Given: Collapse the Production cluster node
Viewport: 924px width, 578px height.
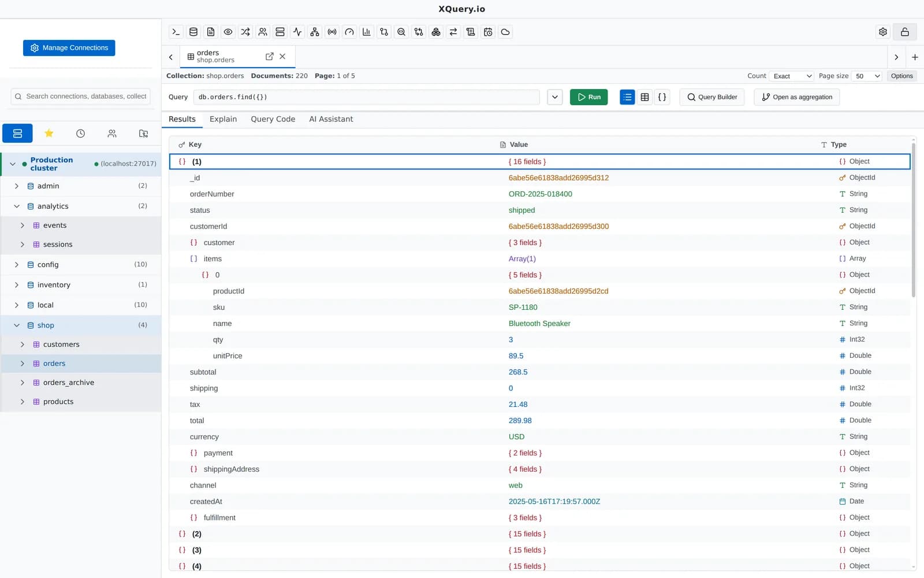Looking at the screenshot, I should (13, 164).
